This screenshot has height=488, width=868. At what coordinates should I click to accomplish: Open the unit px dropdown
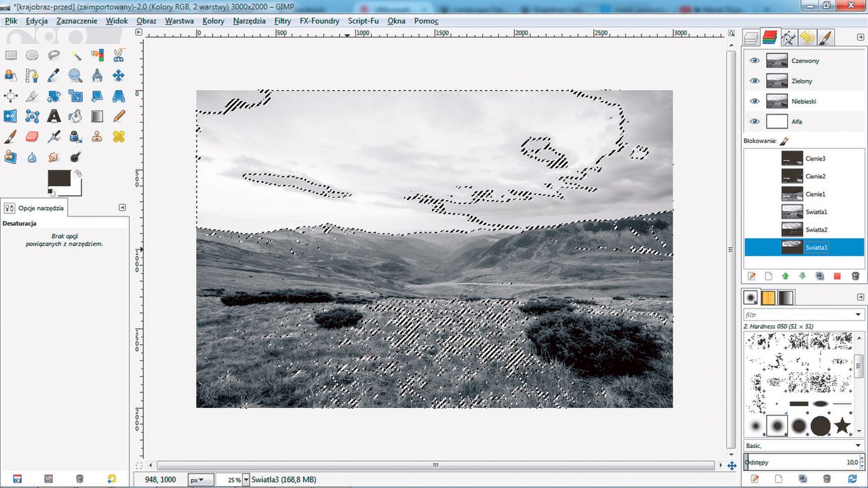(199, 480)
